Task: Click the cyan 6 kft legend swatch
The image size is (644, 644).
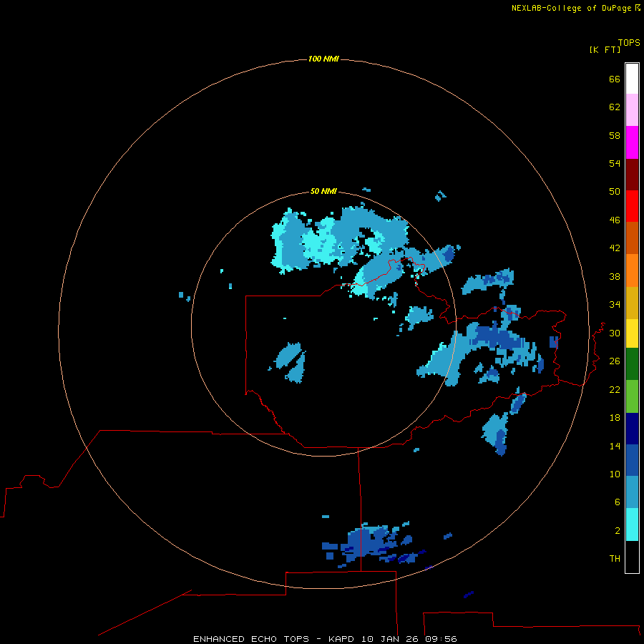Action: click(632, 524)
